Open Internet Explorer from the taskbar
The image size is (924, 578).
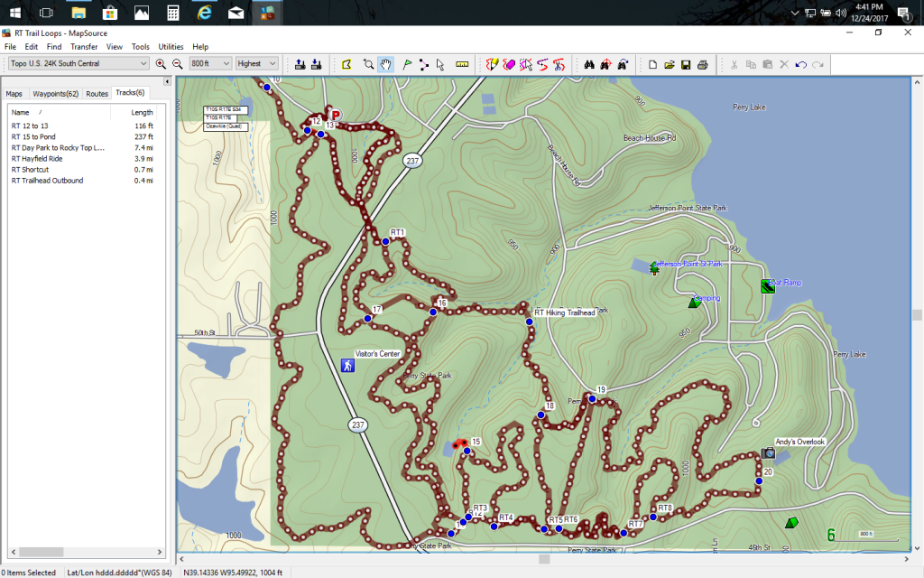click(x=205, y=13)
